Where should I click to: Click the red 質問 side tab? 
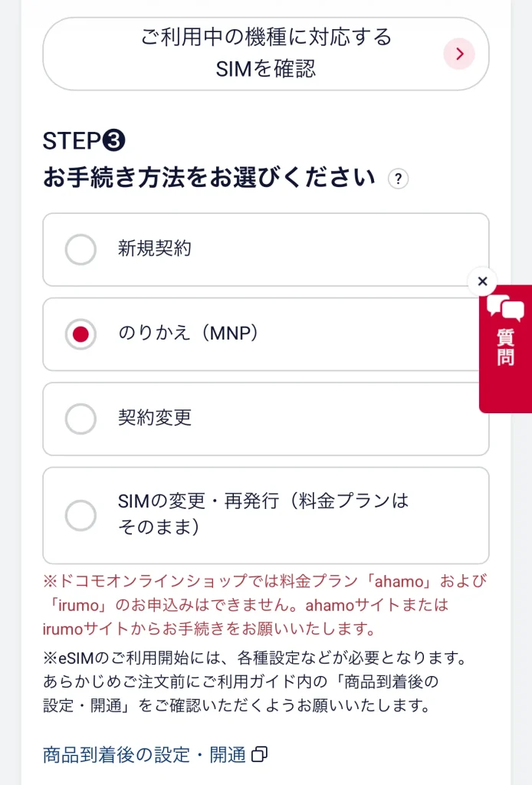[x=505, y=349]
